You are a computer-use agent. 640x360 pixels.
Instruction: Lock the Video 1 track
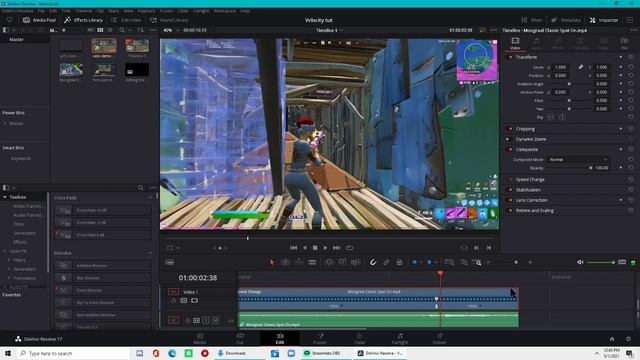[x=173, y=301]
